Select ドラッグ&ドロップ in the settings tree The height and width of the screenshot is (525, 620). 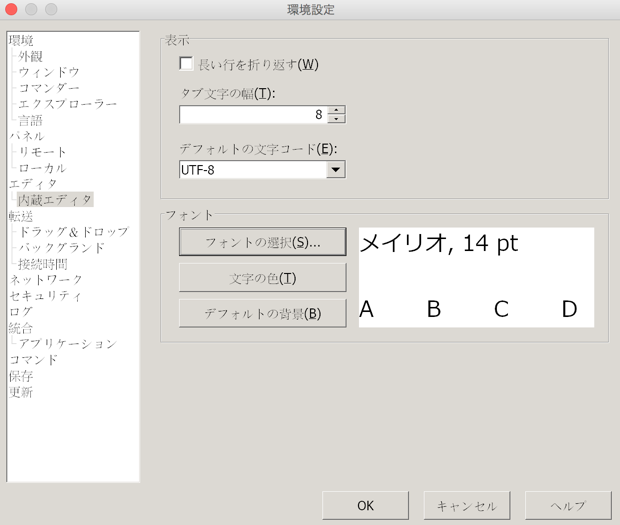[x=74, y=232]
